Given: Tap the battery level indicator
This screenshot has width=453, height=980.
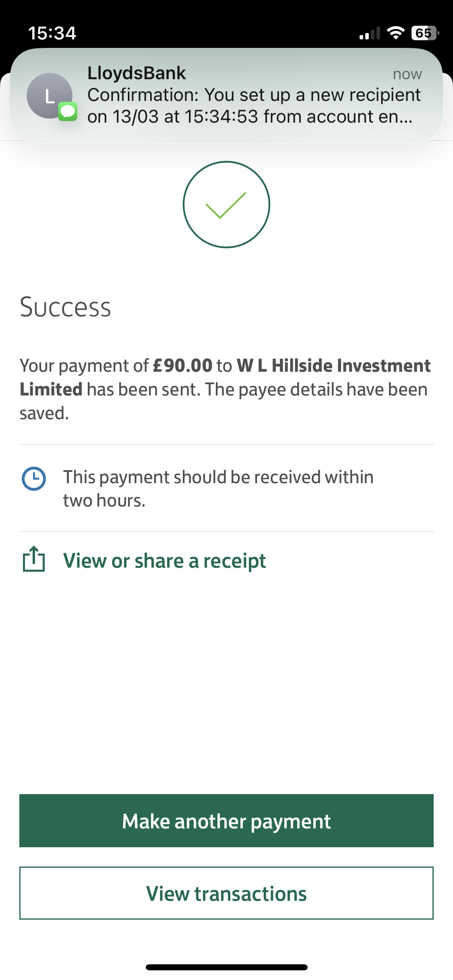Looking at the screenshot, I should (425, 33).
